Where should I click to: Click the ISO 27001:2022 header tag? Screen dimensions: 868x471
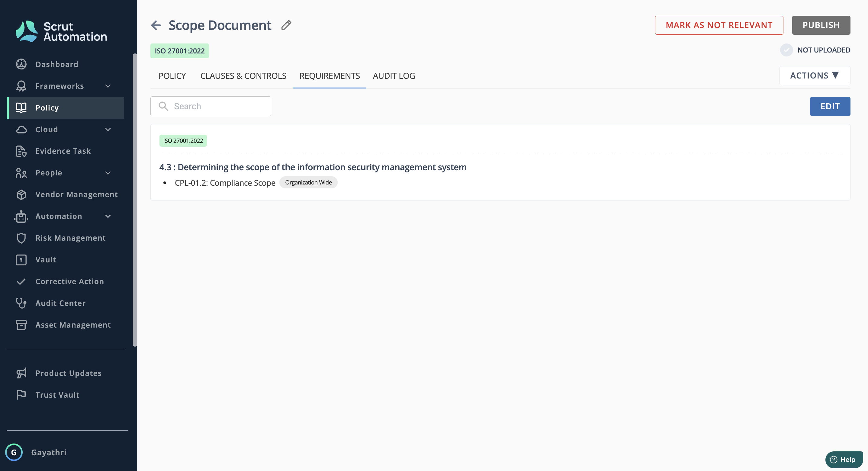[x=180, y=51]
